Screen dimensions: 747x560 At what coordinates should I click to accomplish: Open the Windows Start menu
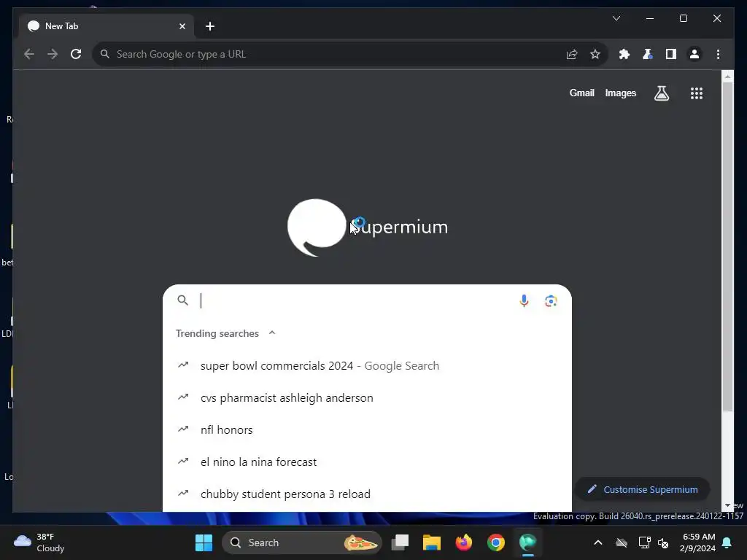204,542
